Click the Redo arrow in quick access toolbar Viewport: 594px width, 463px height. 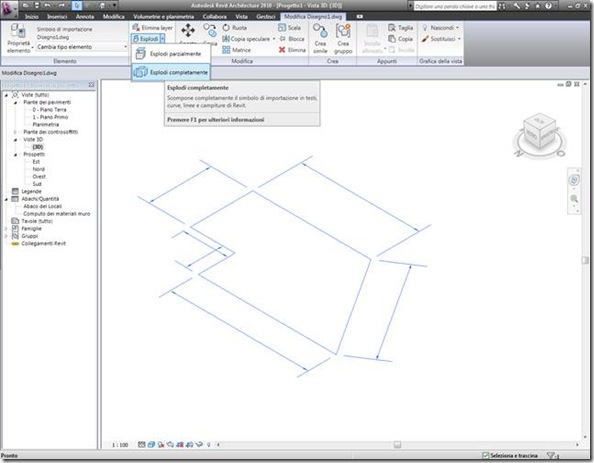tap(61, 6)
